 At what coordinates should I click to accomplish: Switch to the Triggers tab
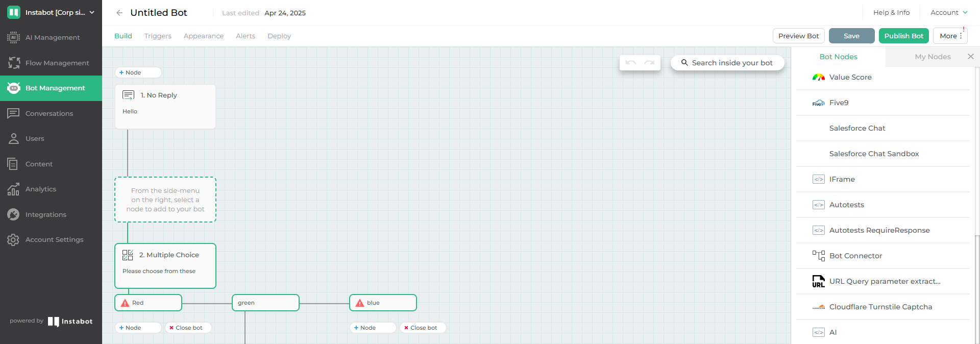[158, 36]
